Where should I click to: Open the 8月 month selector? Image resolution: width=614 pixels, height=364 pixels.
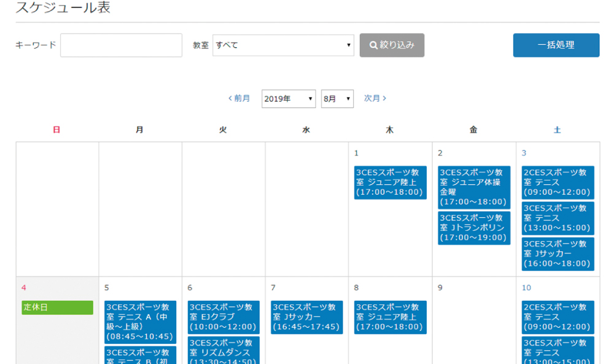337,98
